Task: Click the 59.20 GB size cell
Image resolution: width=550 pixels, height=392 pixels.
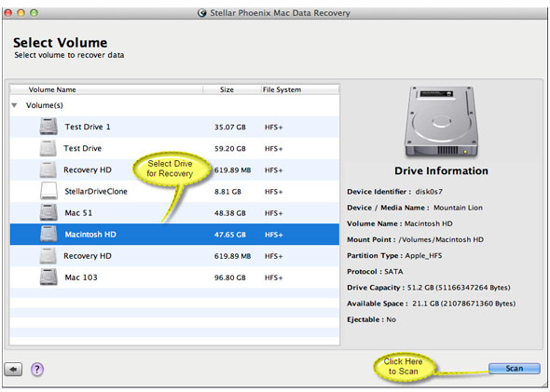Action: coord(229,149)
